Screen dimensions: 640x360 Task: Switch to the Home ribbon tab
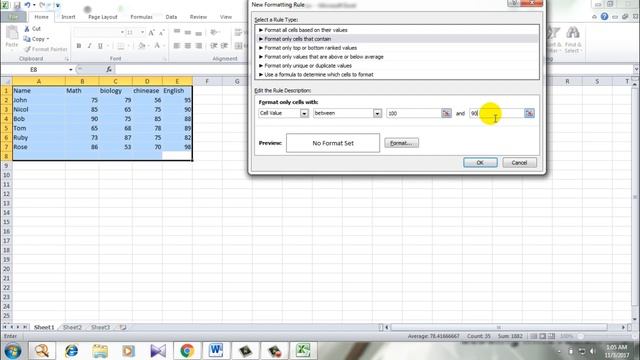(41, 17)
